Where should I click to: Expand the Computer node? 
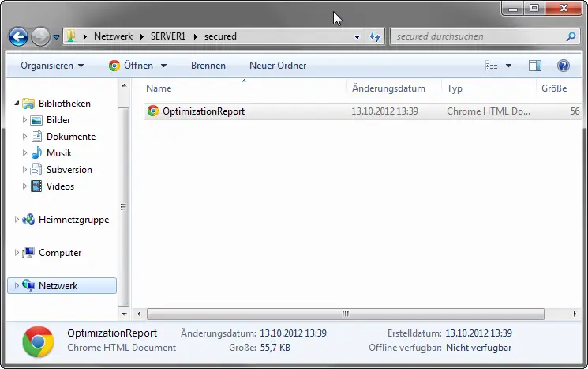[17, 252]
